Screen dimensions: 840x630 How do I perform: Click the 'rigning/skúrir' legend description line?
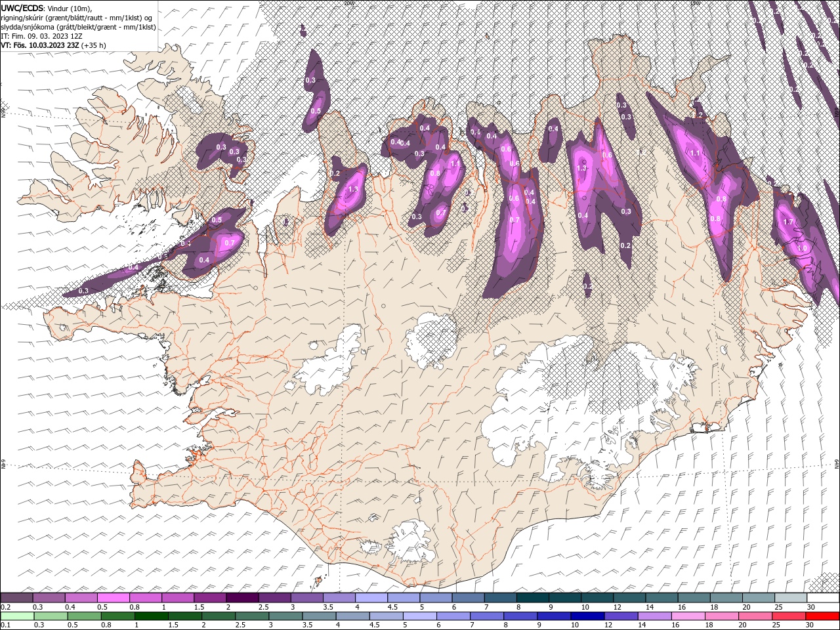[x=77, y=18]
